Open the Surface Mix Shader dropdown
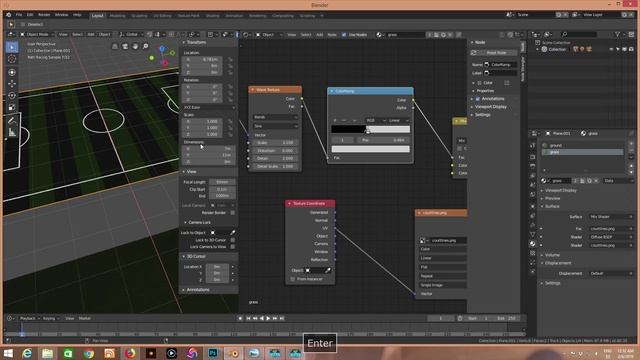 pyautogui.click(x=610, y=217)
